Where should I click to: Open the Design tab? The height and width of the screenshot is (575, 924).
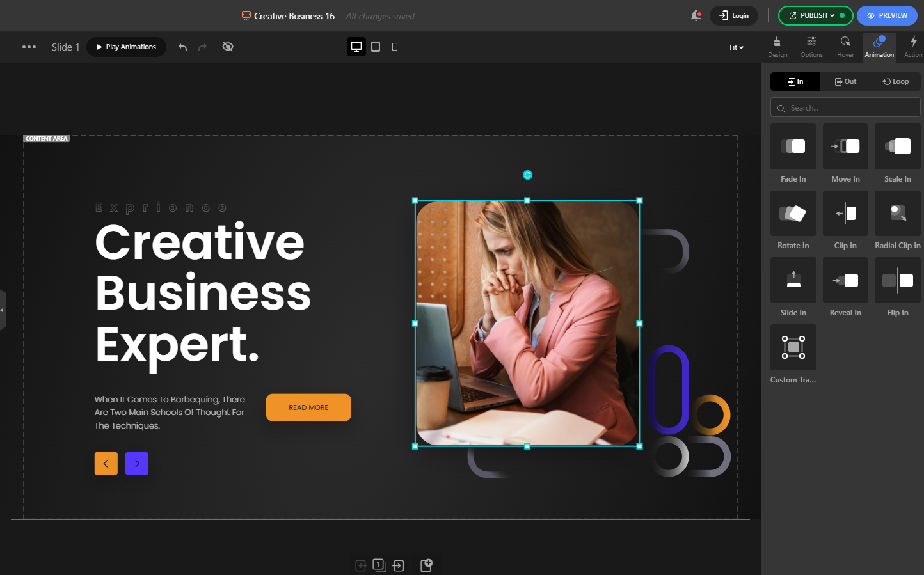point(777,47)
